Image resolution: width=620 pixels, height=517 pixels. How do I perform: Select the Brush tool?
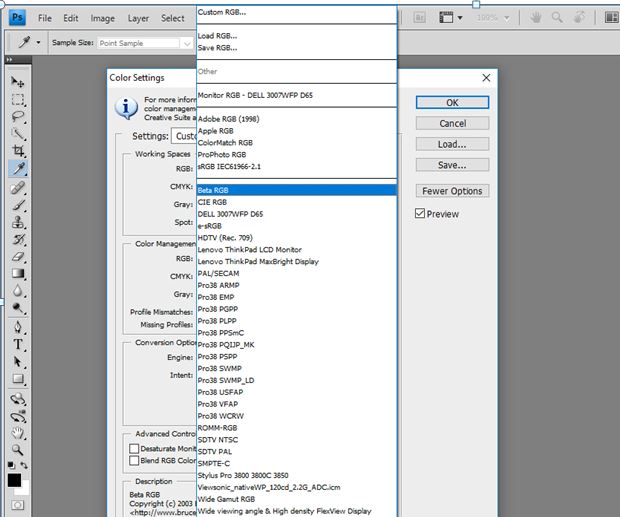point(17,205)
